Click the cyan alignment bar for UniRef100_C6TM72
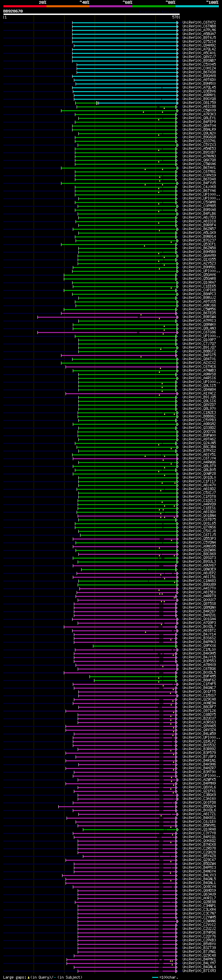This screenshot has width=222, height=980. [x=125, y=23]
